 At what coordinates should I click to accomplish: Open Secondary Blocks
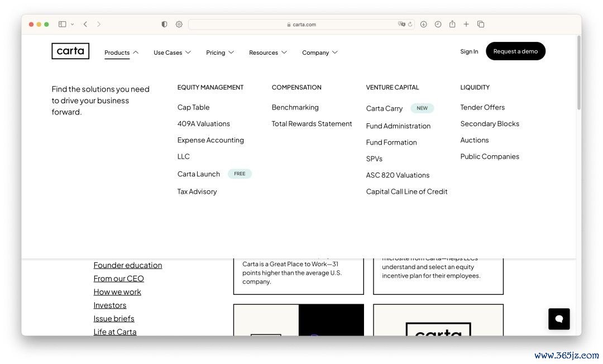point(490,124)
